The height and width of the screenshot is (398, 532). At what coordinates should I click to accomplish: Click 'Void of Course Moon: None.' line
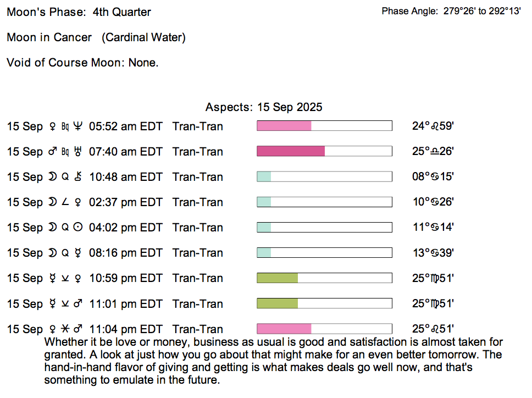tap(82, 63)
